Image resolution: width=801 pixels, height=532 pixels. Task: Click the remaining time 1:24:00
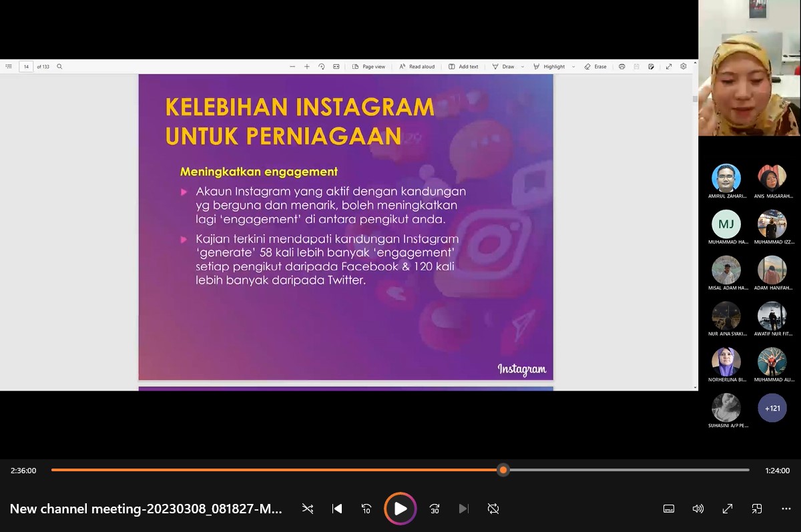coord(778,471)
